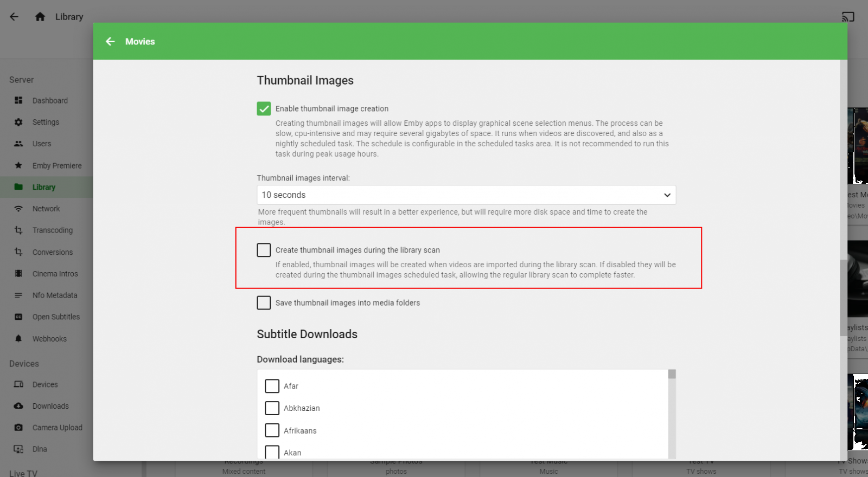Click the Dlna icon in sidebar

click(18, 449)
